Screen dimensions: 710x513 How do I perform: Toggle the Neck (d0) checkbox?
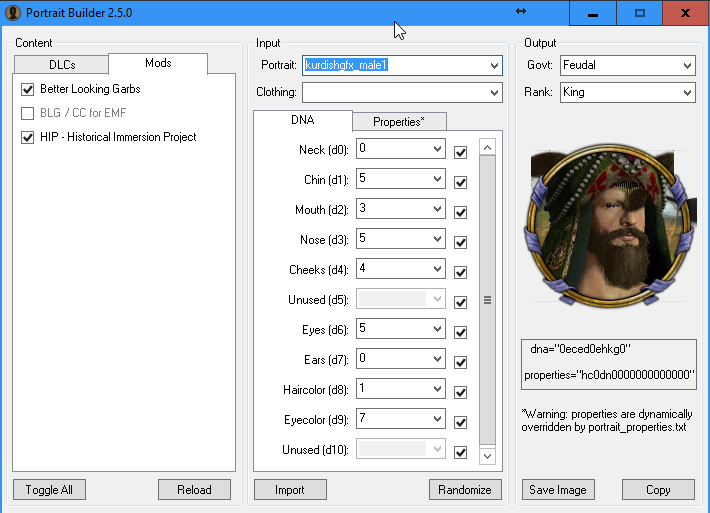461,153
